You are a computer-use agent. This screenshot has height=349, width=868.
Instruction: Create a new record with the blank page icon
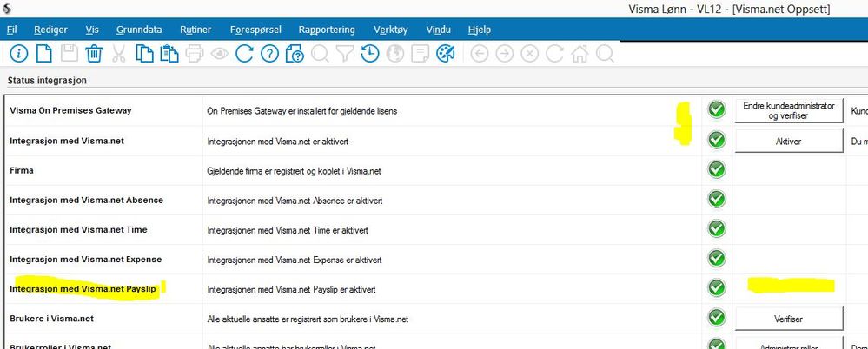pyautogui.click(x=43, y=54)
